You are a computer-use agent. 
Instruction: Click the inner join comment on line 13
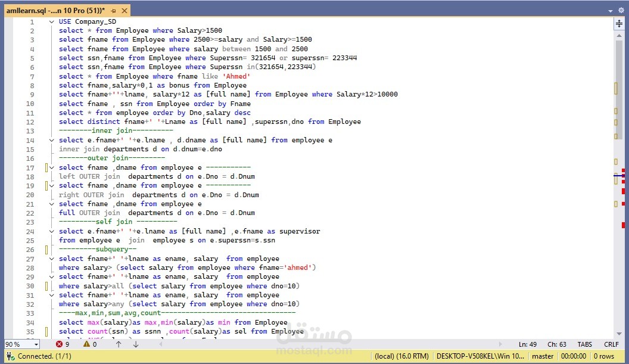[x=116, y=131]
